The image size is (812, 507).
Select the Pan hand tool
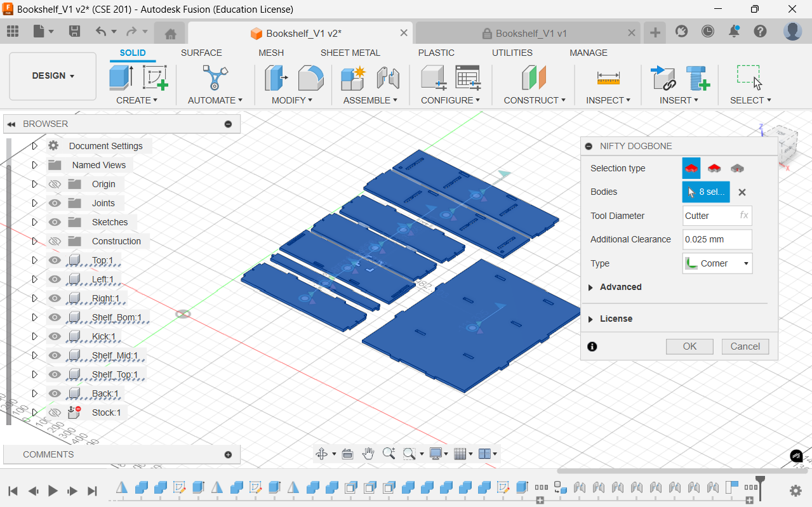[x=368, y=454]
